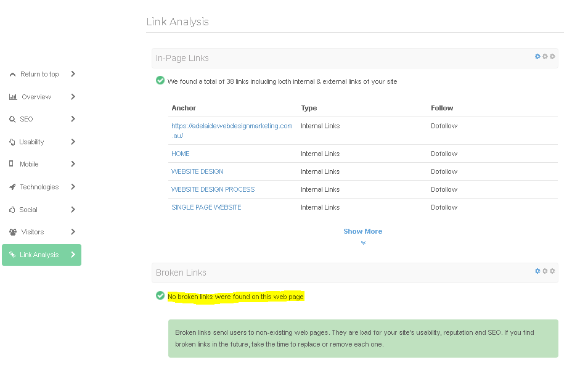Jump to Technologies sidebar item
The width and height of the screenshot is (588, 378).
[42, 187]
